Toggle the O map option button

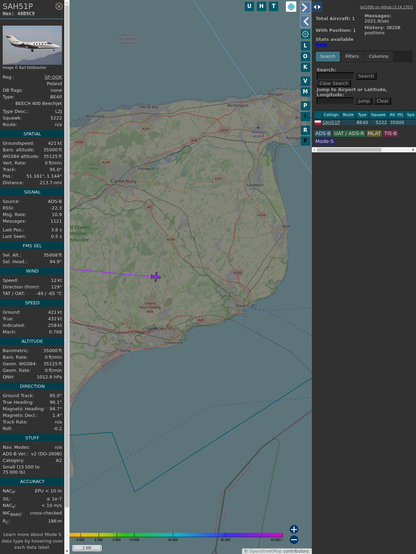pyautogui.click(x=305, y=56)
